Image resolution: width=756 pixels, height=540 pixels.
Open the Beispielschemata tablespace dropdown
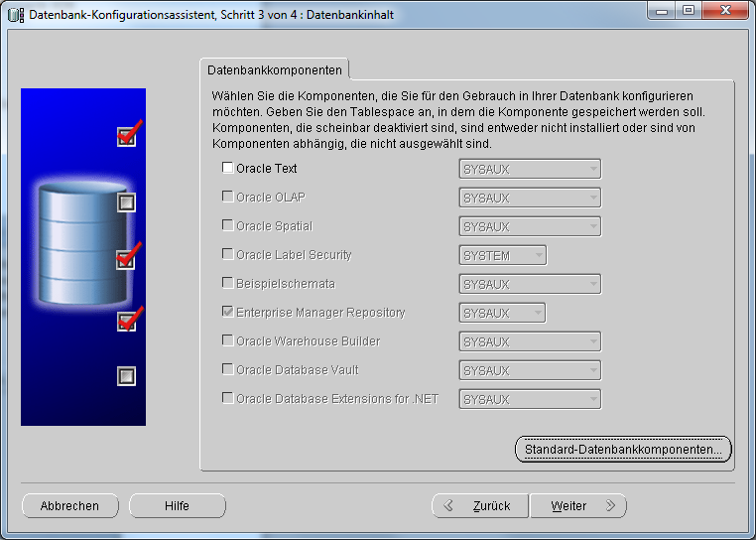pos(530,284)
